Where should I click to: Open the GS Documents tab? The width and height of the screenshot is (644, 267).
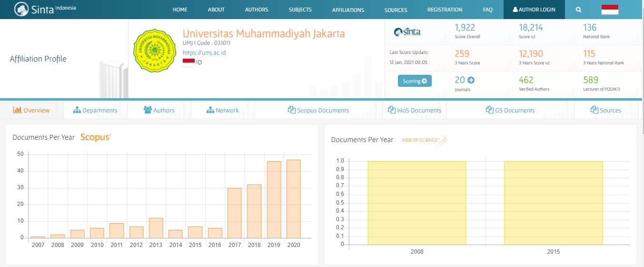510,110
